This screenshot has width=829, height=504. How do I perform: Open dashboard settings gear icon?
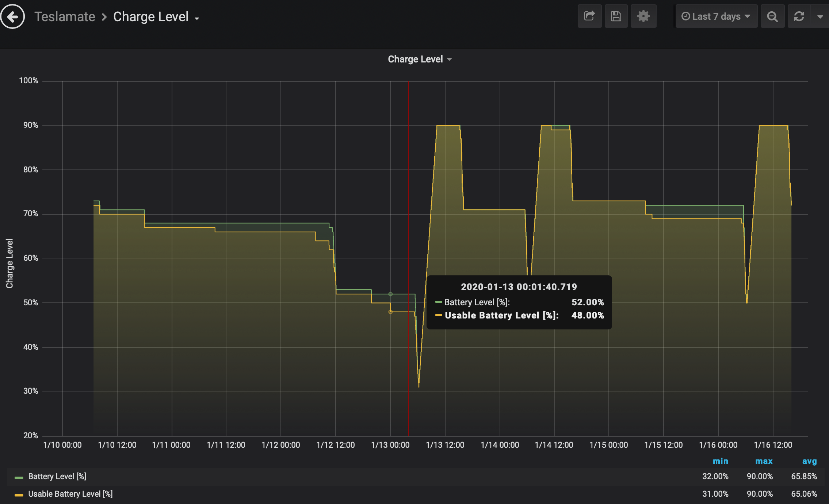[643, 16]
